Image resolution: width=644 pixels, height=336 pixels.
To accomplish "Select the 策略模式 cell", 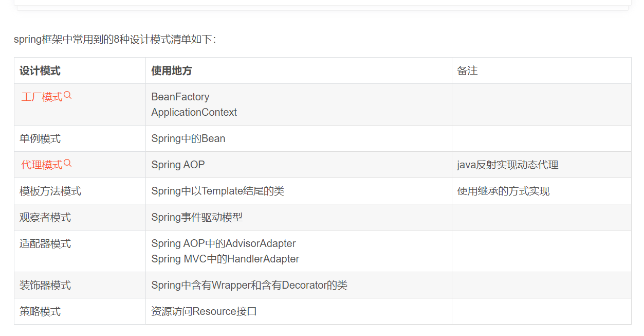I will pos(40,312).
